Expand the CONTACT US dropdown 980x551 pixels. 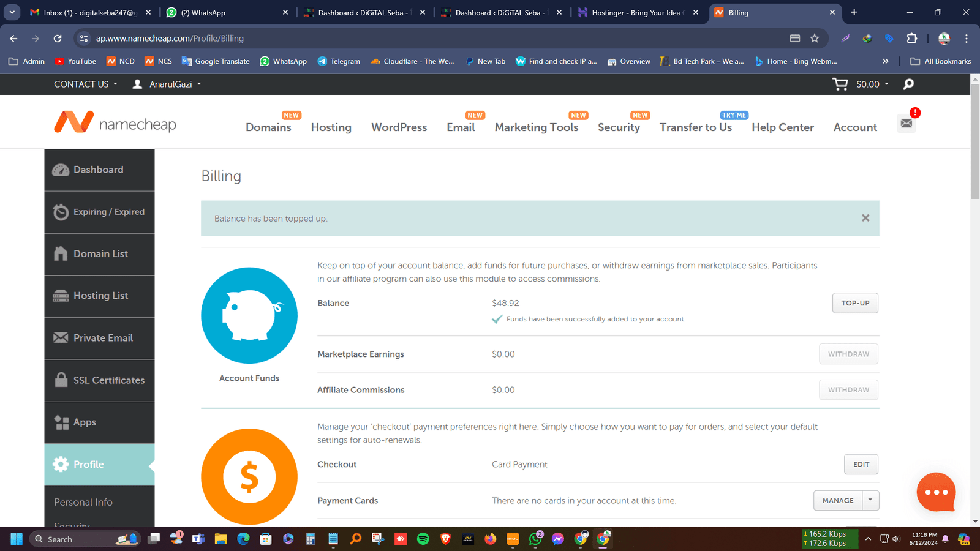[x=86, y=84]
